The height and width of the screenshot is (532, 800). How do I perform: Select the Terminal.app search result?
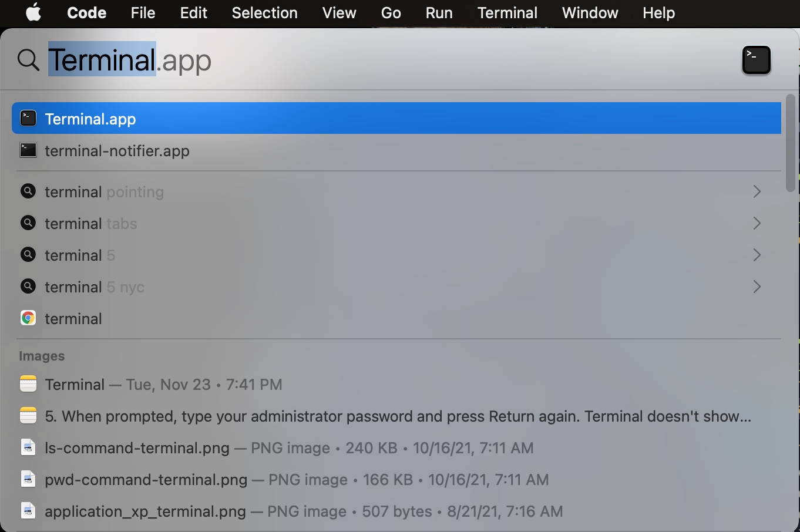[235, 118]
